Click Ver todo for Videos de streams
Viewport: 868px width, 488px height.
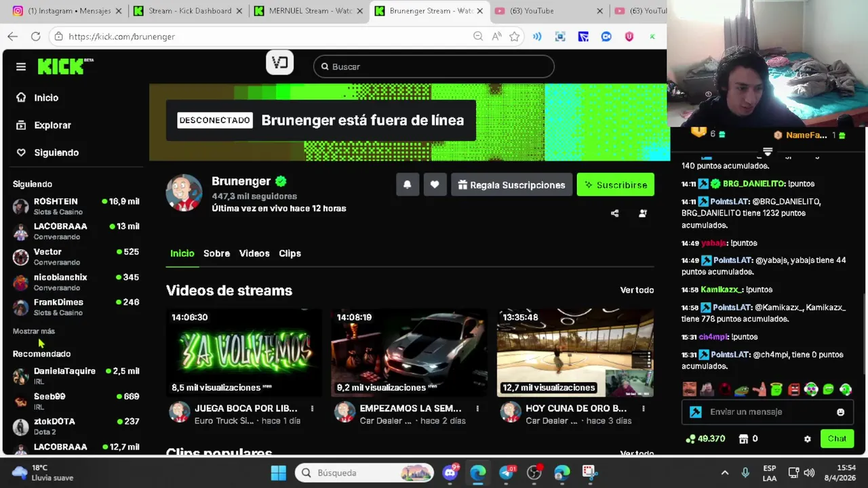637,290
